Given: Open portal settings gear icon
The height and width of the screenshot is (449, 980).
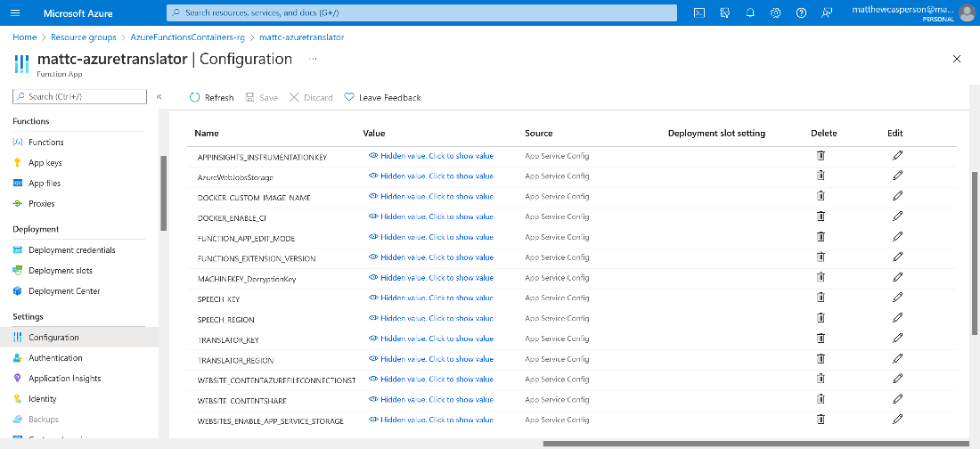Looking at the screenshot, I should [x=776, y=12].
